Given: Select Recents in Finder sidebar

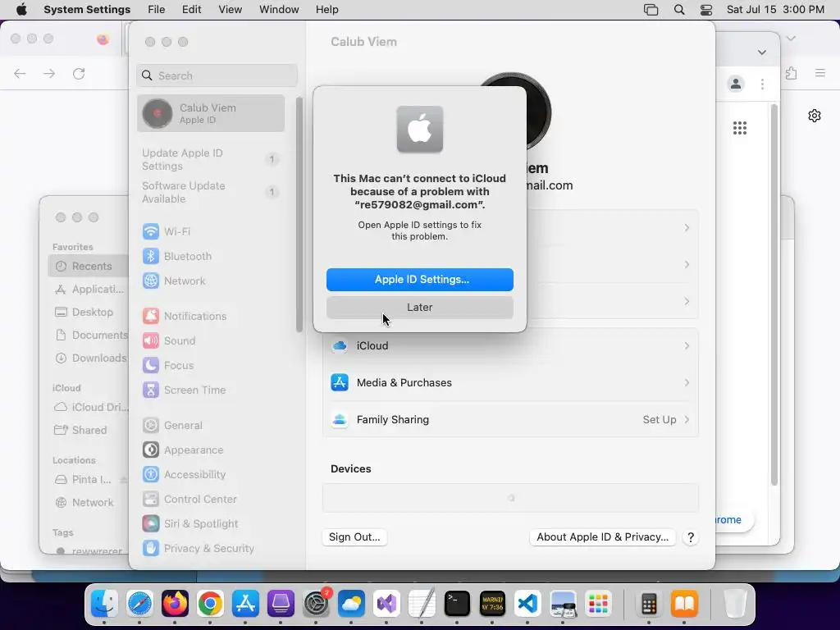Looking at the screenshot, I should coord(89,267).
